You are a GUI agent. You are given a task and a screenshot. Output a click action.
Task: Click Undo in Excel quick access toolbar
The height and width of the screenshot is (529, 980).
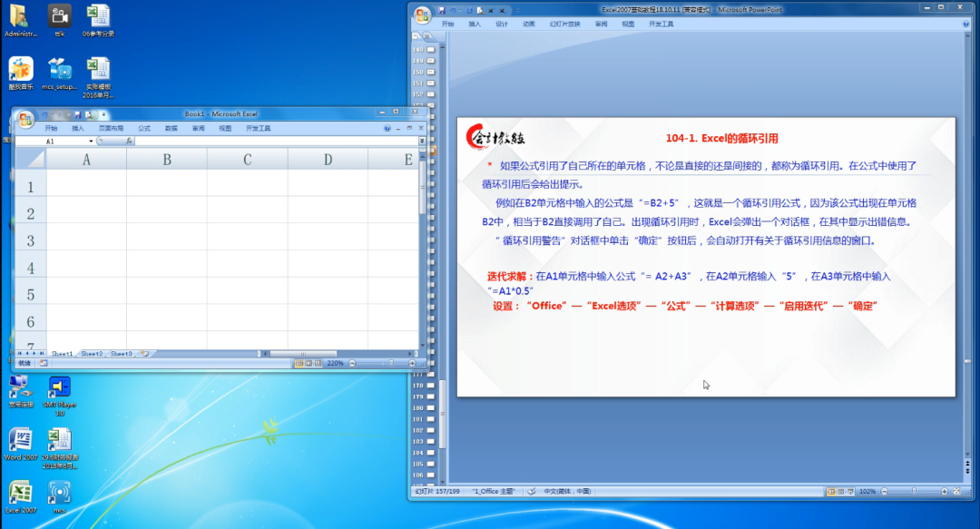[44, 115]
